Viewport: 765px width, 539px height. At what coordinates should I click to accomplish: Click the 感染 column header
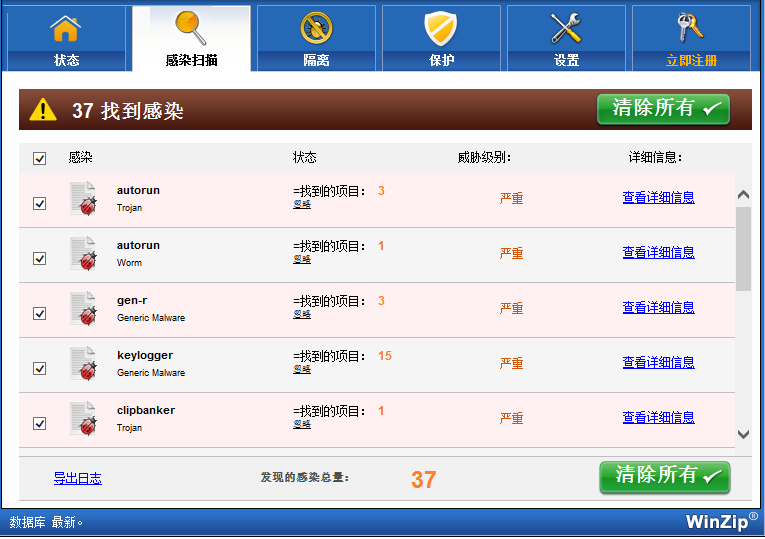click(x=81, y=158)
